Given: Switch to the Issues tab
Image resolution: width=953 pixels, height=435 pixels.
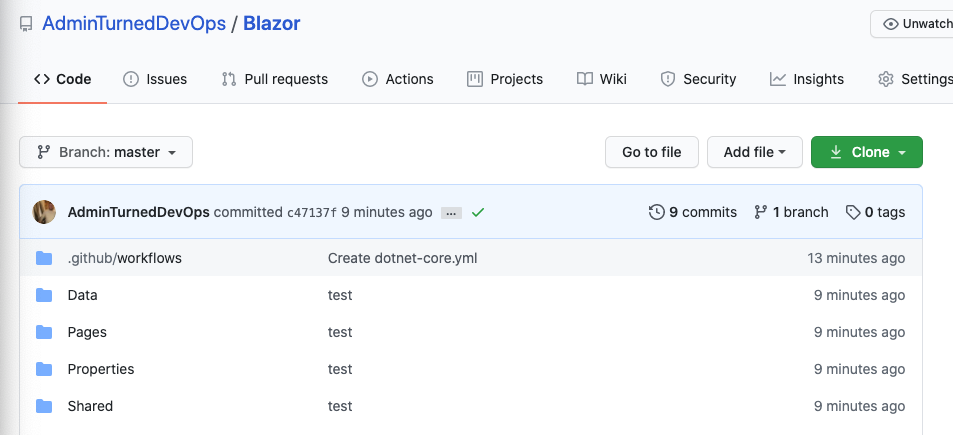Looking at the screenshot, I should tap(155, 79).
